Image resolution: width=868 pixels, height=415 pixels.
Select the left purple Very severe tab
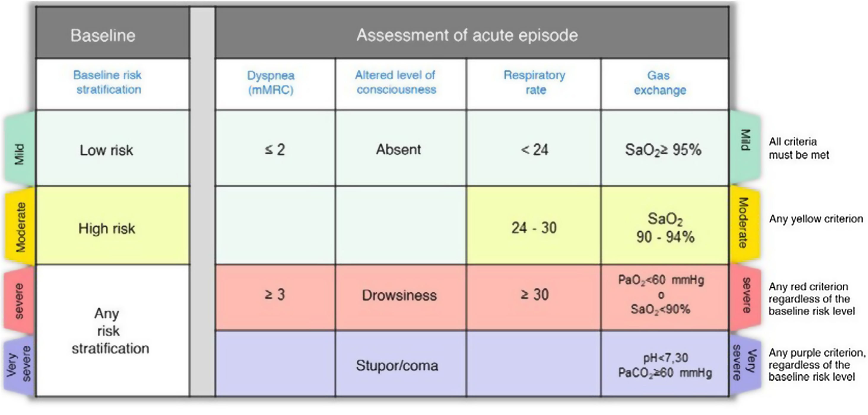(19, 365)
